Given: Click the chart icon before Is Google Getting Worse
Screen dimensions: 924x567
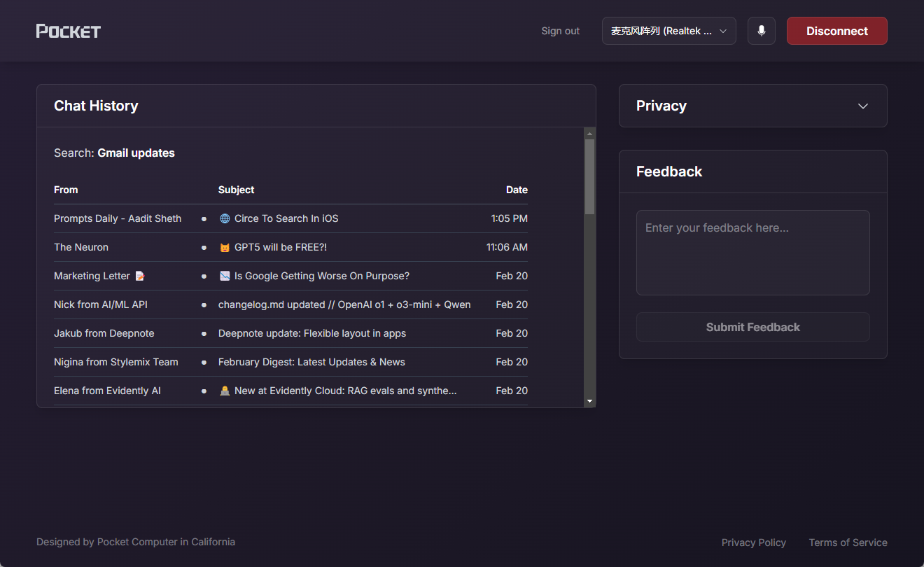Looking at the screenshot, I should (x=225, y=276).
